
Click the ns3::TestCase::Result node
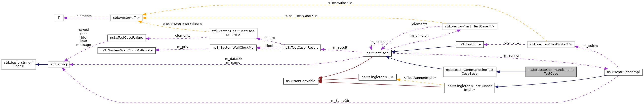(x=300, y=48)
